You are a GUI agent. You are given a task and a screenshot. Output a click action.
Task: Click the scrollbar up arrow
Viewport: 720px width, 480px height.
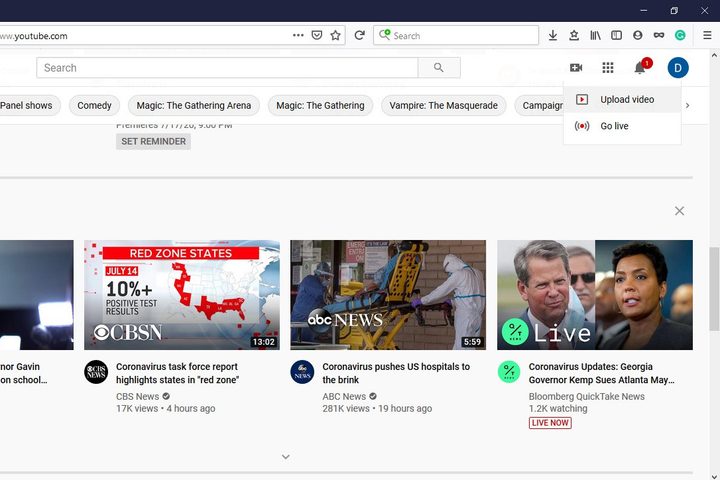[714, 55]
